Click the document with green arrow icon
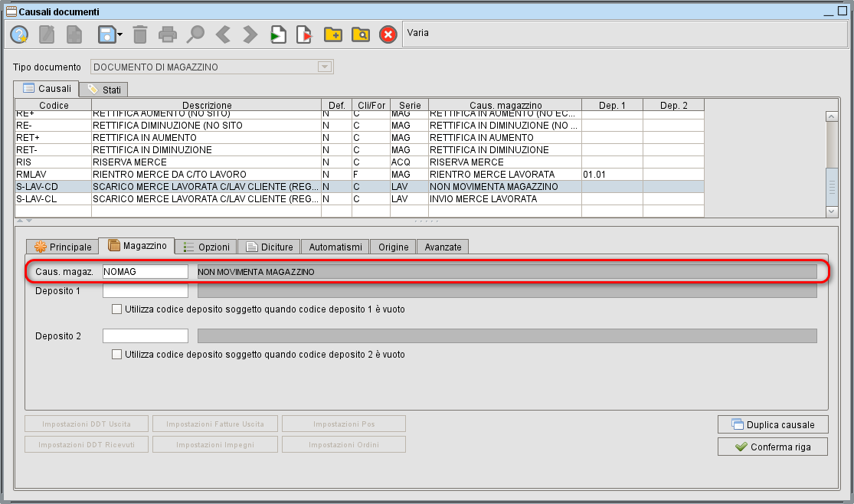The width and height of the screenshot is (854, 504). pyautogui.click(x=277, y=34)
